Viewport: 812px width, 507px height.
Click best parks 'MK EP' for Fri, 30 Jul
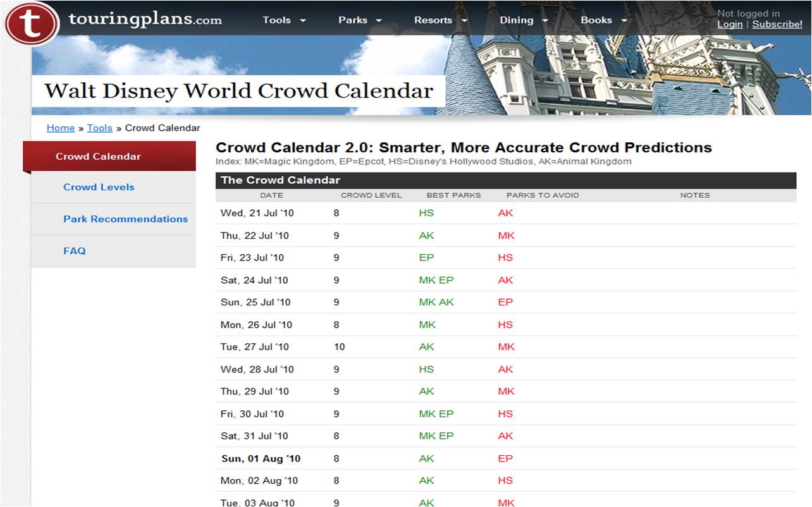436,414
